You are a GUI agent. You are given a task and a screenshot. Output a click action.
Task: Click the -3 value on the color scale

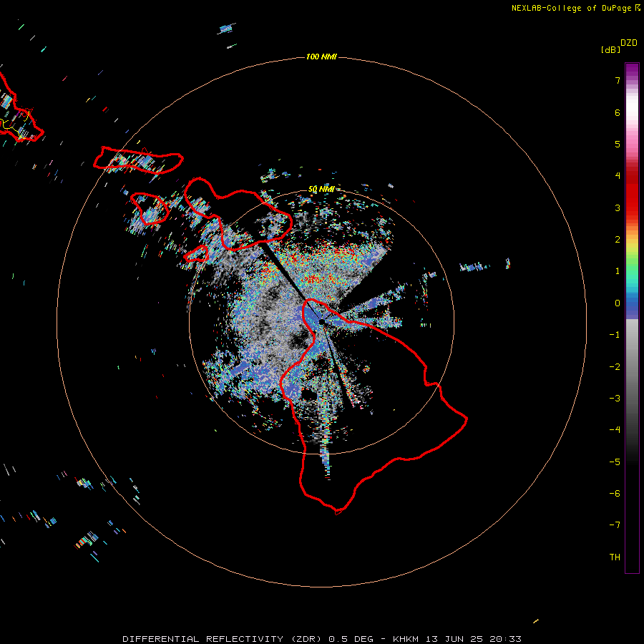(x=615, y=399)
